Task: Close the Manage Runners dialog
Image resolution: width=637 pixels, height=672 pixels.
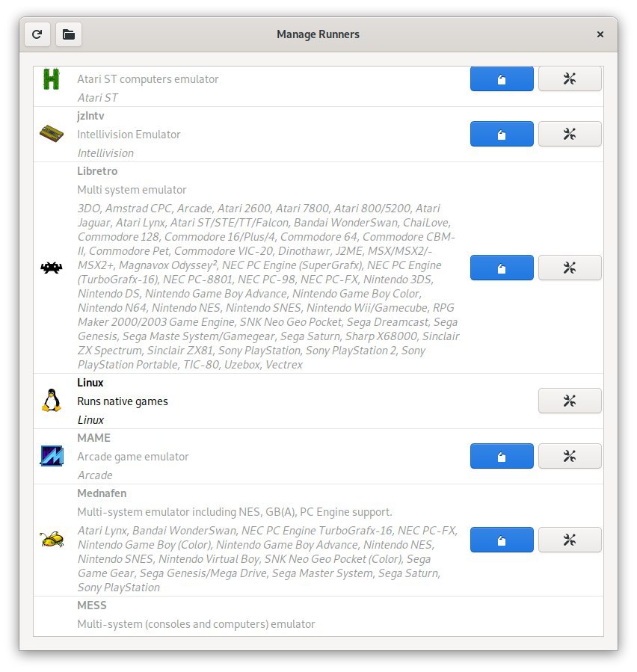Action: coord(600,34)
